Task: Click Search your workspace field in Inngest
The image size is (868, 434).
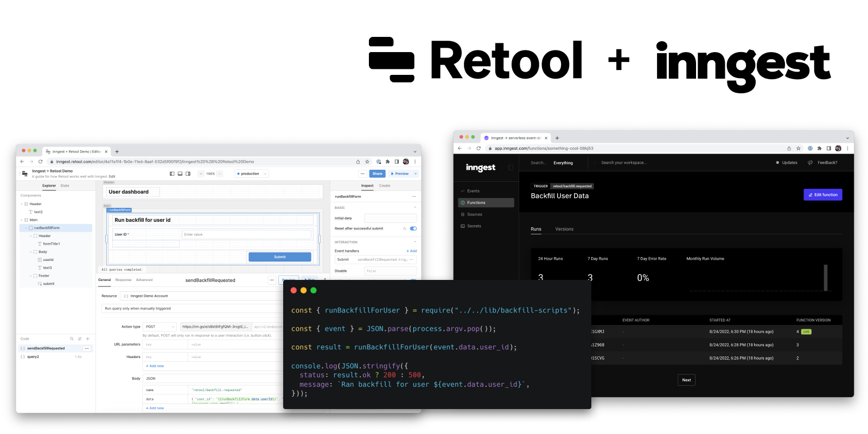Action: (623, 163)
